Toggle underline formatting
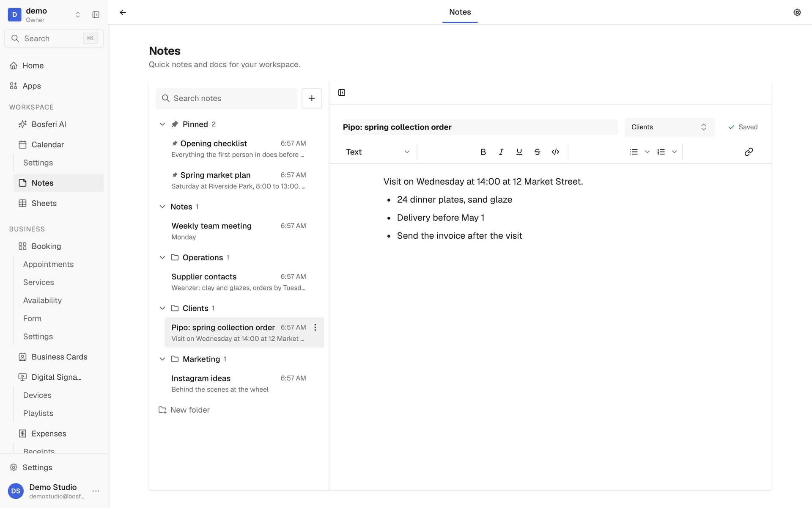 coord(519,152)
